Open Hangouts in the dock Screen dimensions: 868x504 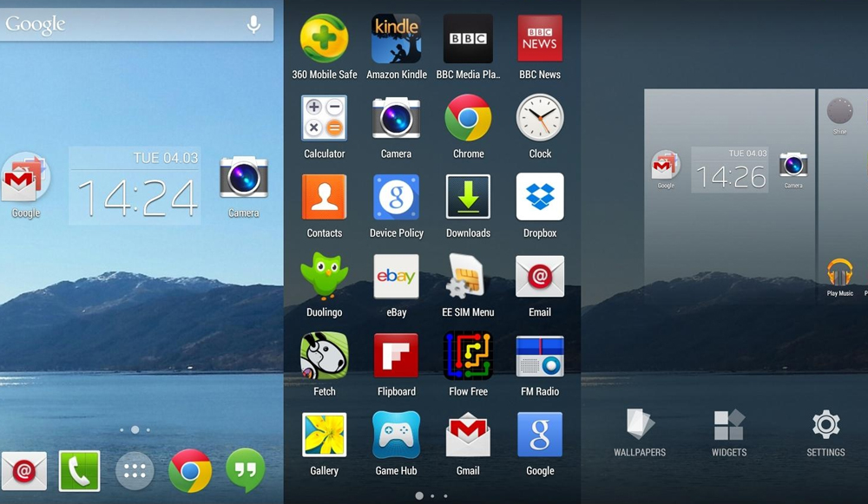click(246, 471)
